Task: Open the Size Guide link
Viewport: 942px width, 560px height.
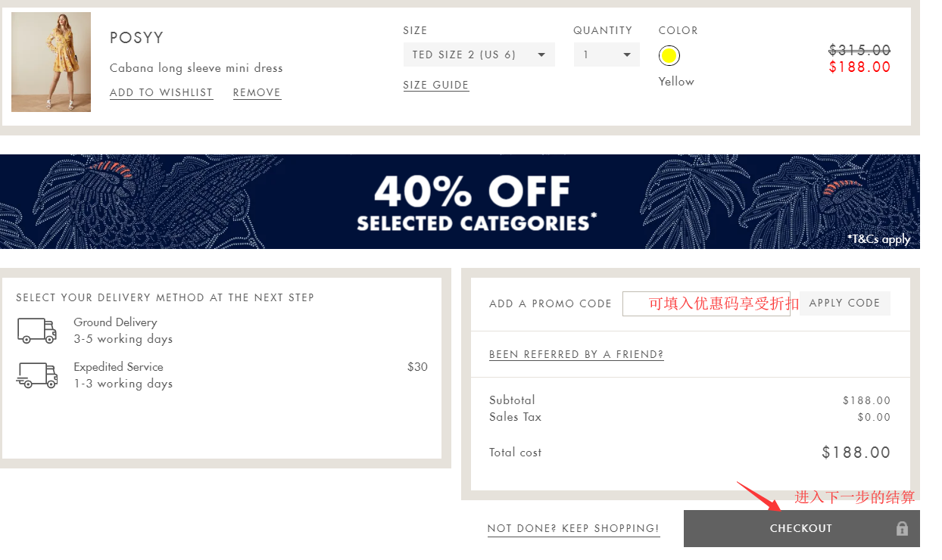Action: point(436,85)
